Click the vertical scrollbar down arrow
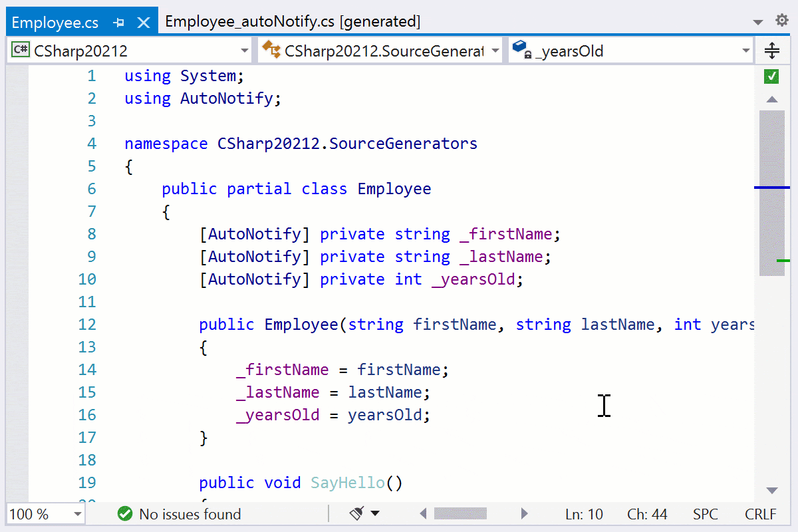Viewport: 798px width, 532px height. click(x=772, y=490)
